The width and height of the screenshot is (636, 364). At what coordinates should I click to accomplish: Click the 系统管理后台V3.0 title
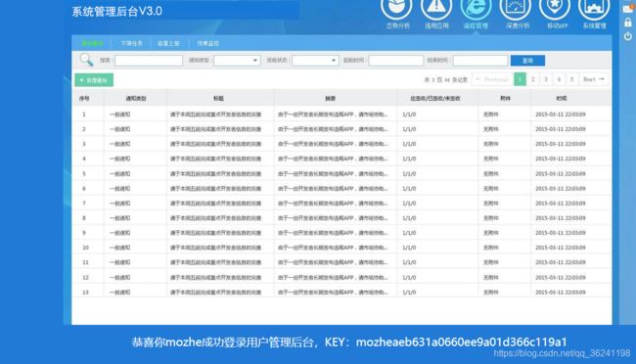(116, 12)
